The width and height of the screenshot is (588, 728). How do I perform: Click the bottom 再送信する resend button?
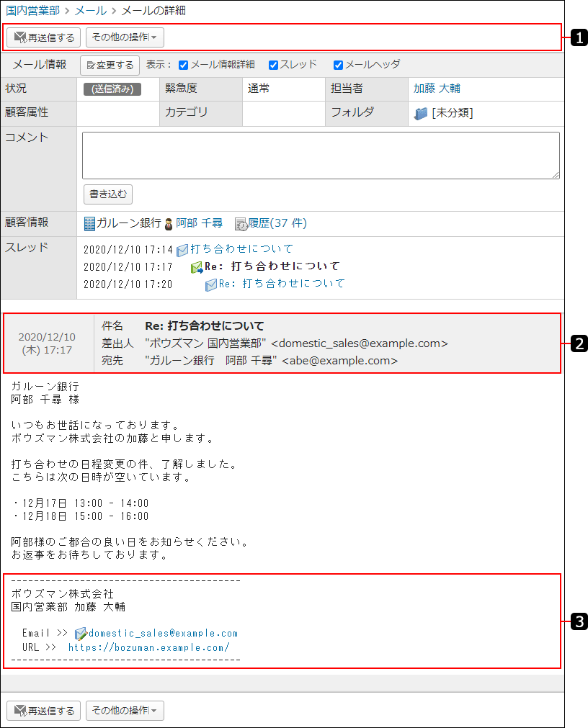click(44, 711)
